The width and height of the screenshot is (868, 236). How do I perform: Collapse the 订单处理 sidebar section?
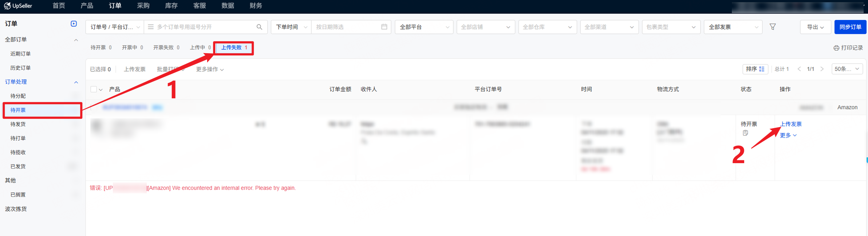[76, 82]
